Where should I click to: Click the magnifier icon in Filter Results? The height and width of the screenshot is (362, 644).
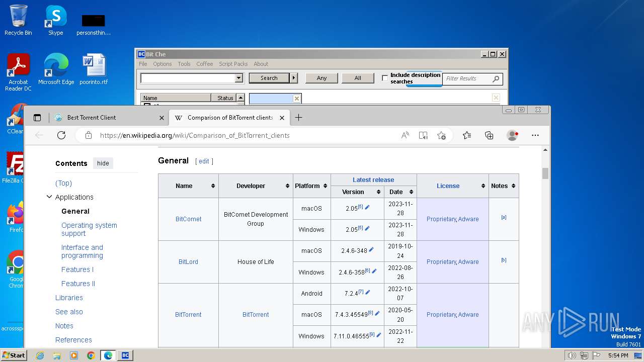click(496, 78)
